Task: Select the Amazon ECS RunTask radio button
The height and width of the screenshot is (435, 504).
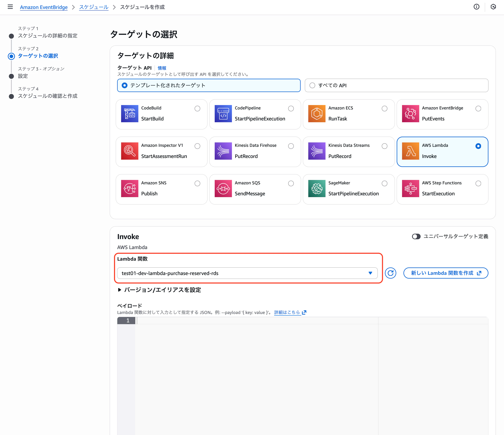Action: (x=384, y=109)
